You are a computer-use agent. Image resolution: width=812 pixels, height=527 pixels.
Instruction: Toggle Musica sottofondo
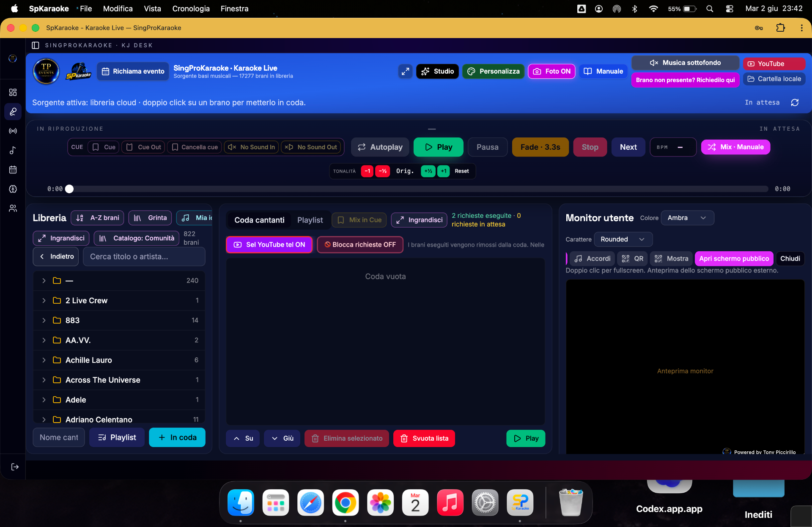tap(685, 63)
